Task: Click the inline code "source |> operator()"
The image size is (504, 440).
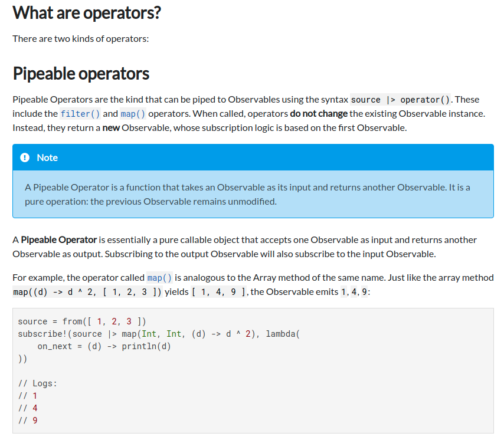Action: click(x=400, y=100)
